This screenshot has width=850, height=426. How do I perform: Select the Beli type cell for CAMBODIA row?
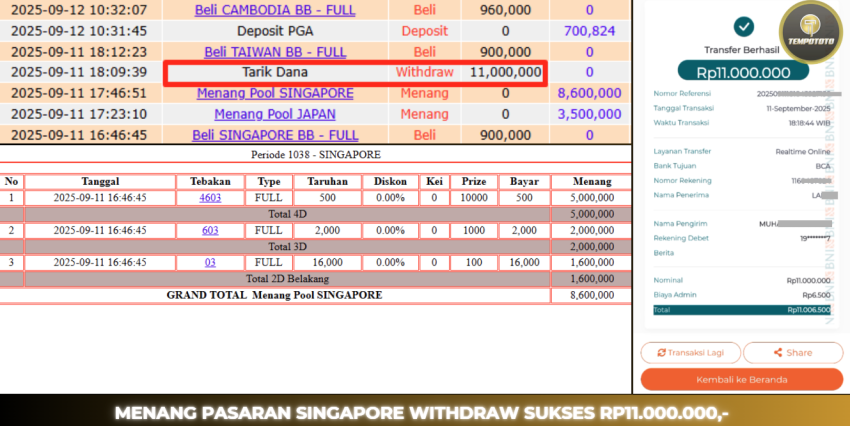tap(424, 10)
